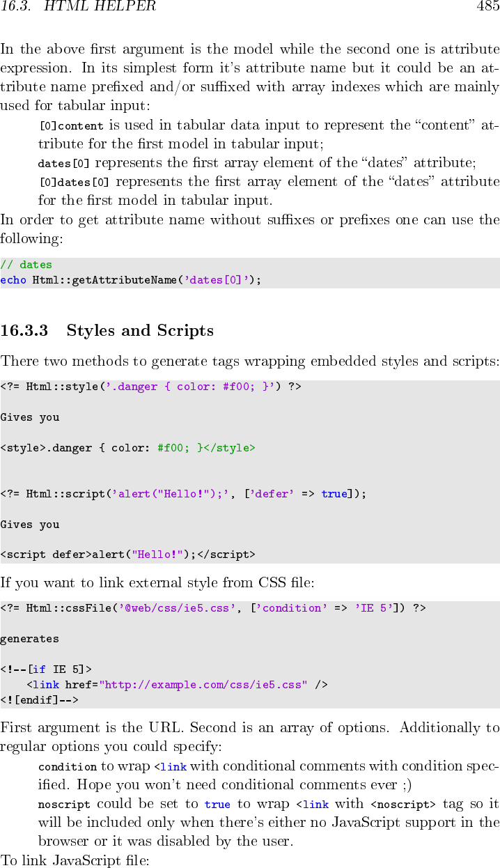
Task: Click the "Html::script" code line
Action: (183, 493)
